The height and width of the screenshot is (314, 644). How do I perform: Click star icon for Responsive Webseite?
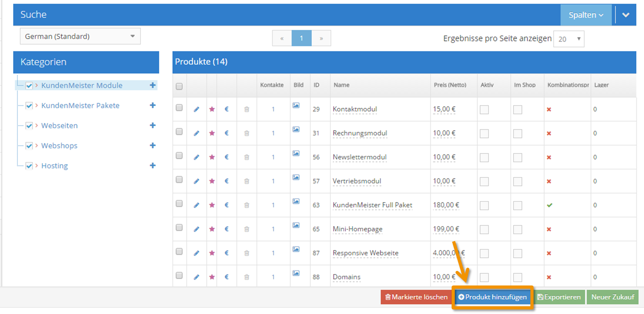tap(212, 253)
